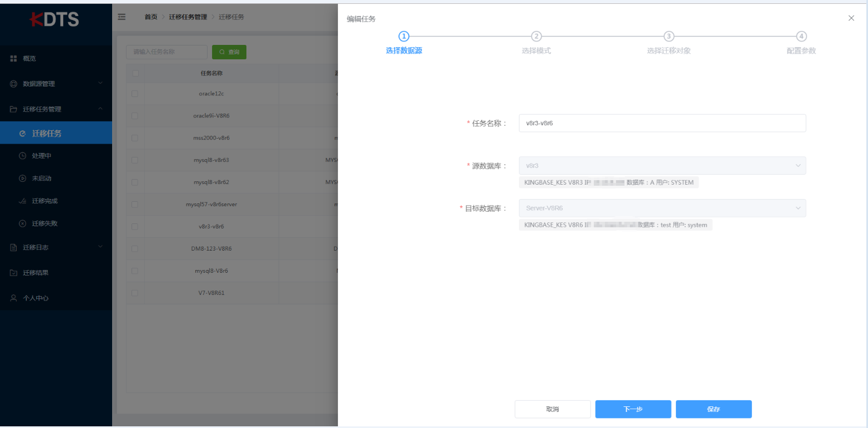Collapse the 迁移任务管理 sidebar menu chevron

coord(100,109)
